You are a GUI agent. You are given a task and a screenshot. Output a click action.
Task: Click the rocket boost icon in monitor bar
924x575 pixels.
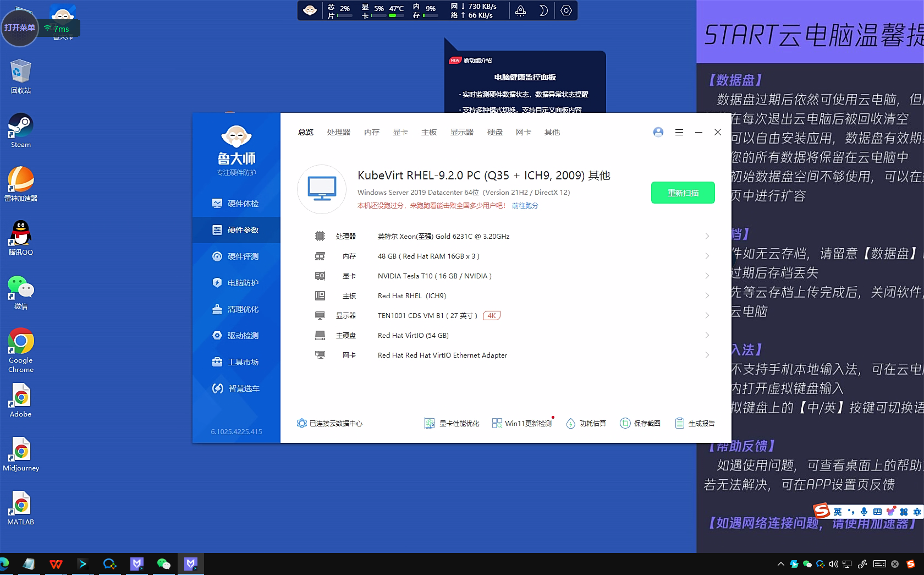pyautogui.click(x=520, y=10)
